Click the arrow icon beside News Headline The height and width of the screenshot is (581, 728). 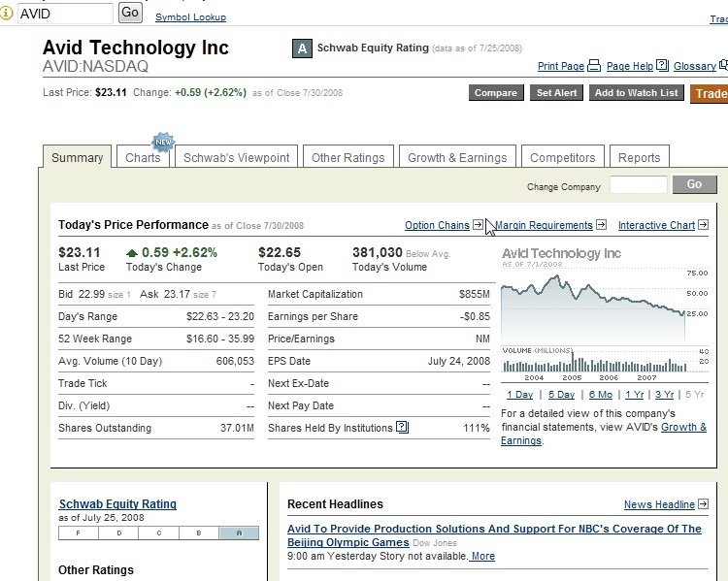tap(704, 503)
